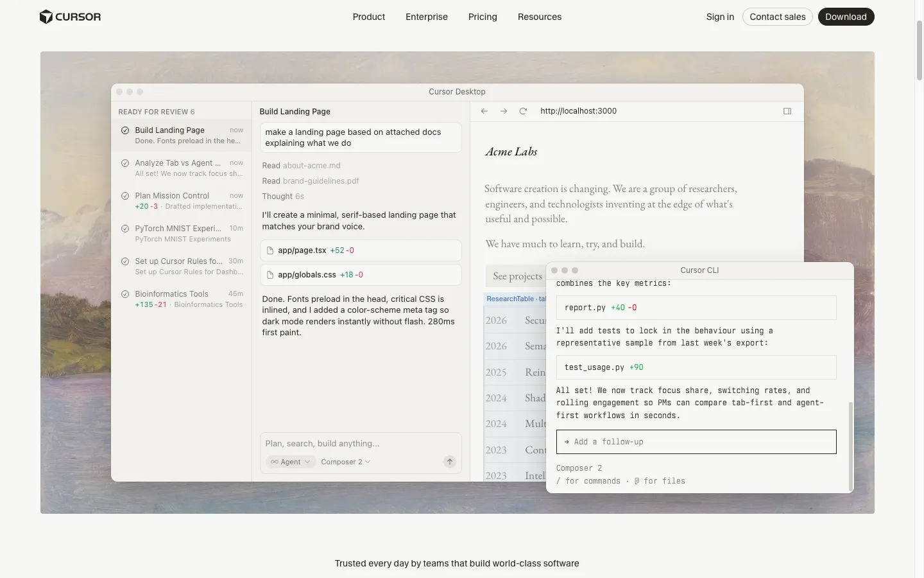Click the Build Landing Page chat title
Image resolution: width=924 pixels, height=578 pixels.
click(x=295, y=112)
